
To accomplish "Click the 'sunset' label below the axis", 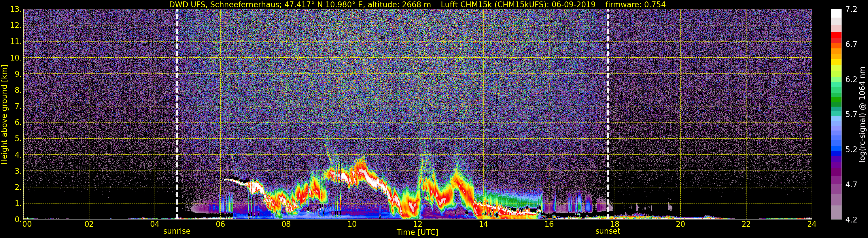I will 608,231.
